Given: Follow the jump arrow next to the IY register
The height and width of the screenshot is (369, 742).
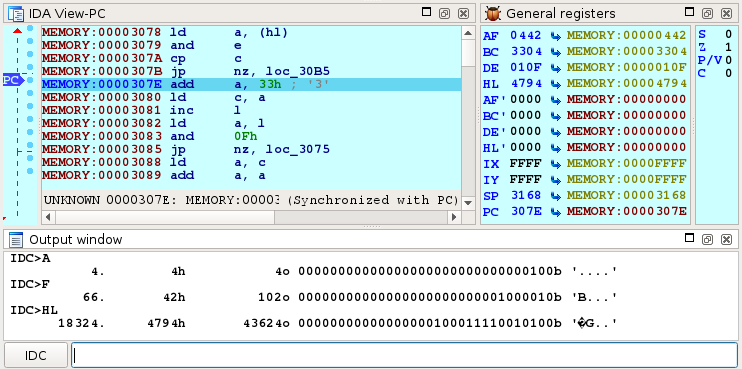Looking at the screenshot, I should tap(556, 180).
